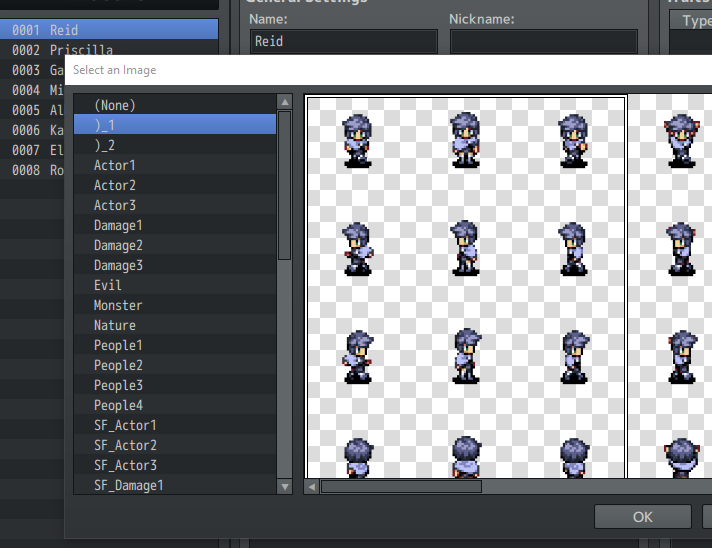The height and width of the screenshot is (548, 712).
Task: Choose Actor3 from the image list
Action: coord(175,205)
